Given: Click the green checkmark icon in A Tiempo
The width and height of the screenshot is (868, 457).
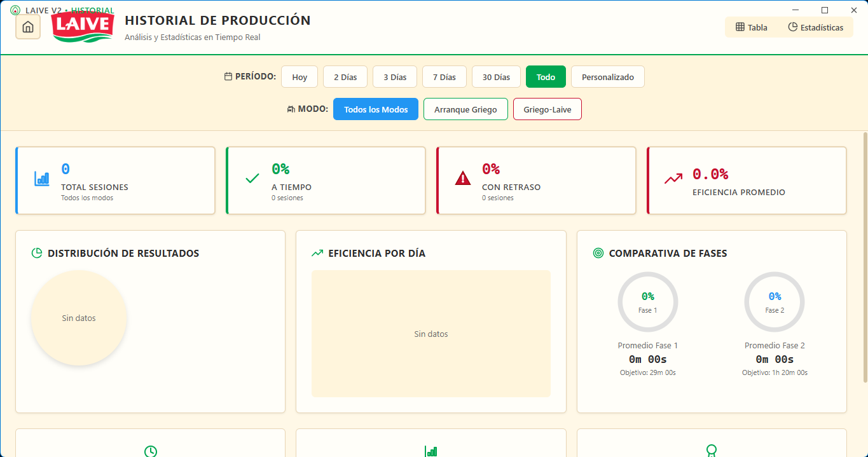Looking at the screenshot, I should (252, 179).
